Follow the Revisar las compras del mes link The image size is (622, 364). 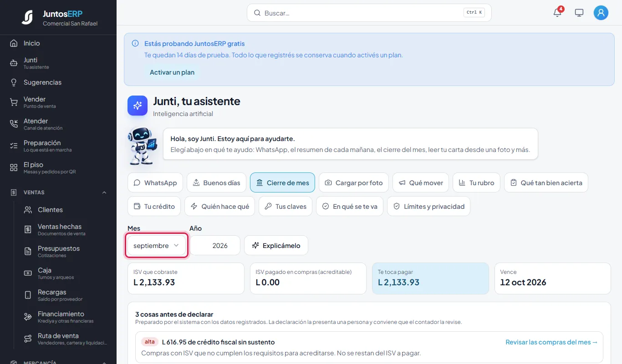click(x=551, y=342)
